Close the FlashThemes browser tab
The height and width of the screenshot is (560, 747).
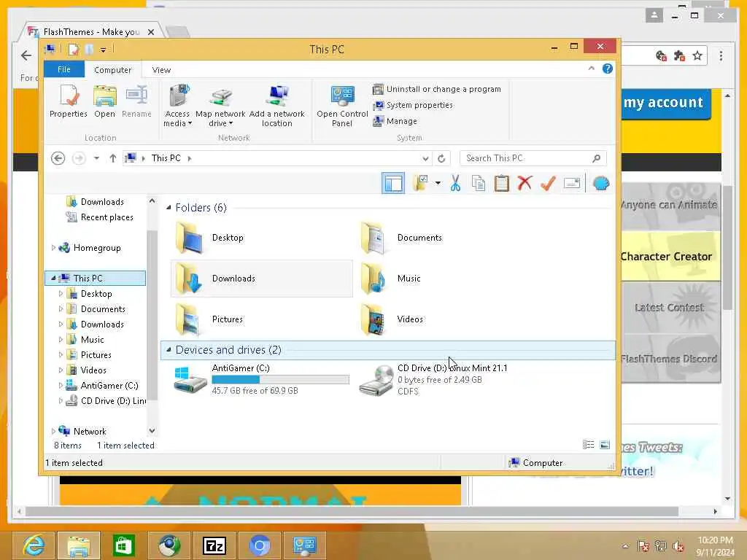(x=151, y=32)
